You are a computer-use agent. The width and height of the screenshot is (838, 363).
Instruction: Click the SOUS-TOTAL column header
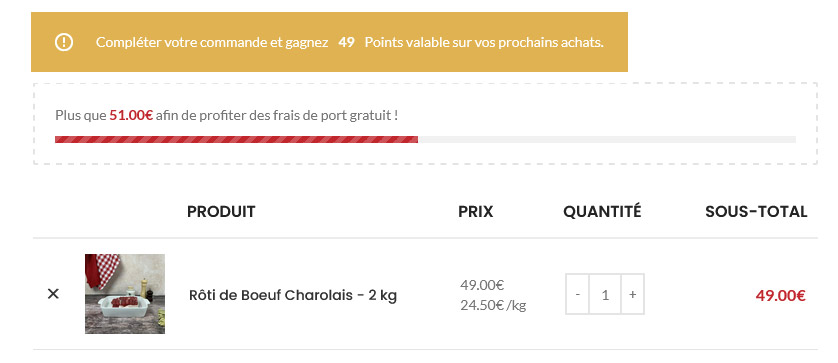click(x=756, y=212)
